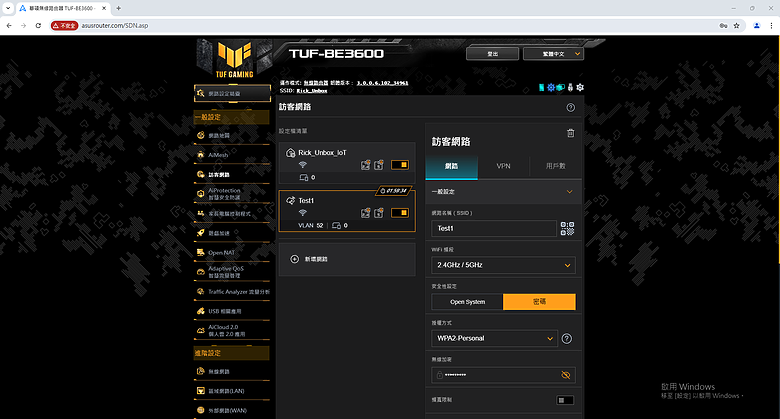This screenshot has width=780, height=419.
Task: Click the cyan mobile app status icon
Action: pos(541,88)
